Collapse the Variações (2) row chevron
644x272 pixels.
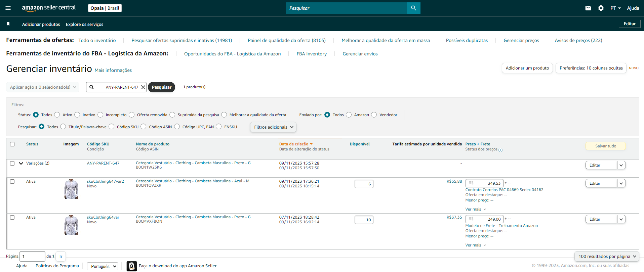[x=21, y=163]
